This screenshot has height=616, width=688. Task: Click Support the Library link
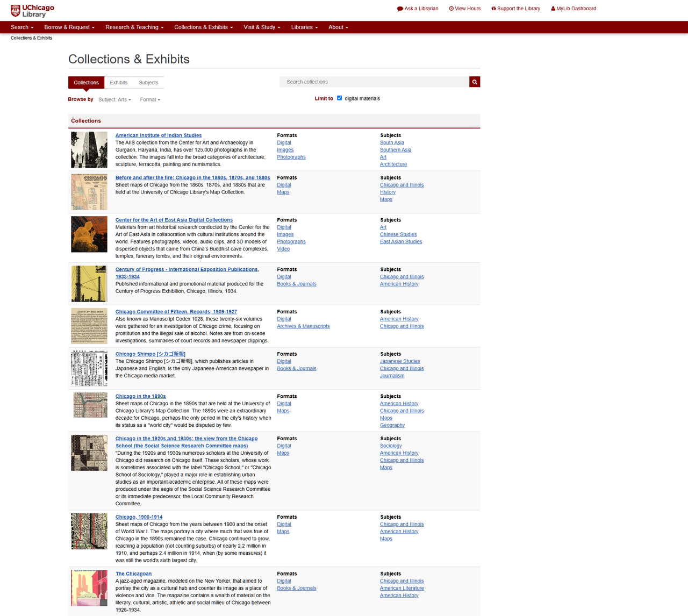pos(515,9)
